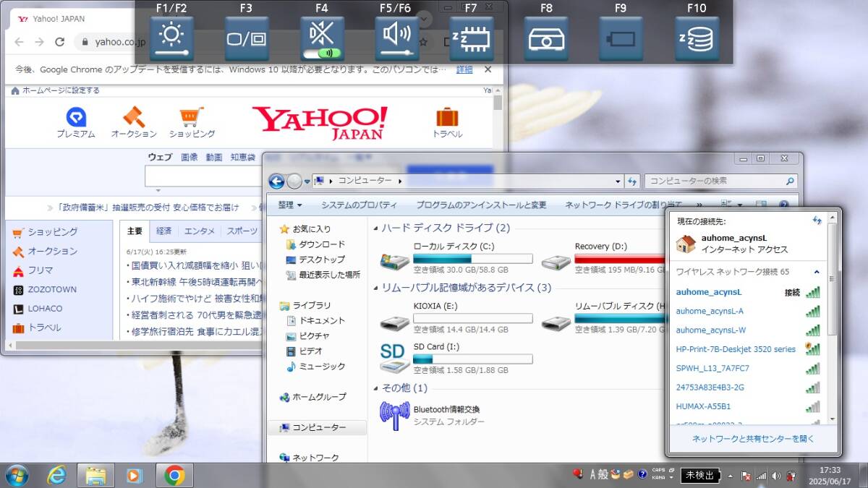The height and width of the screenshot is (488, 868).
Task: Open ミュージック library in the sidebar
Action: 316,366
